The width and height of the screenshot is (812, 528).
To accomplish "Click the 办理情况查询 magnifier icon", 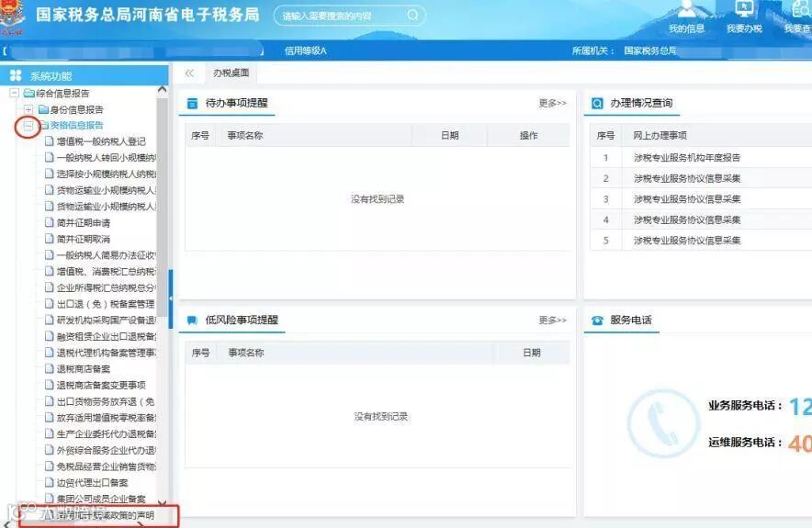I will 597,104.
